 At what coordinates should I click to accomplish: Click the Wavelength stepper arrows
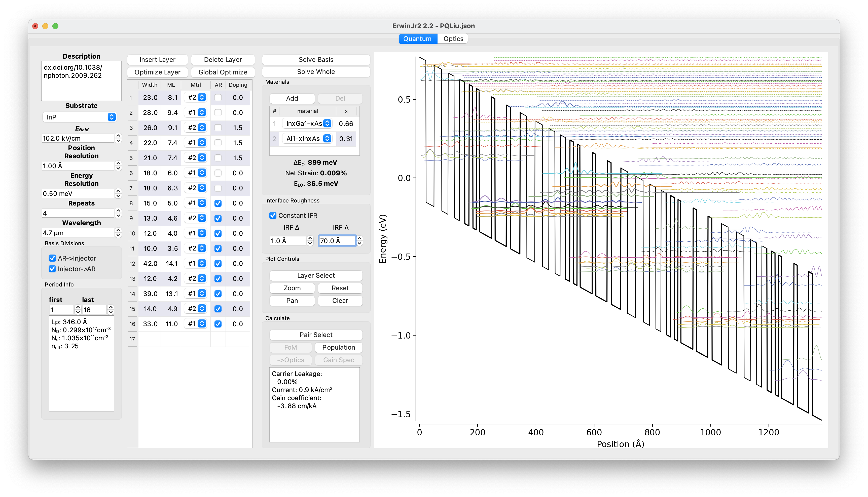(x=118, y=233)
